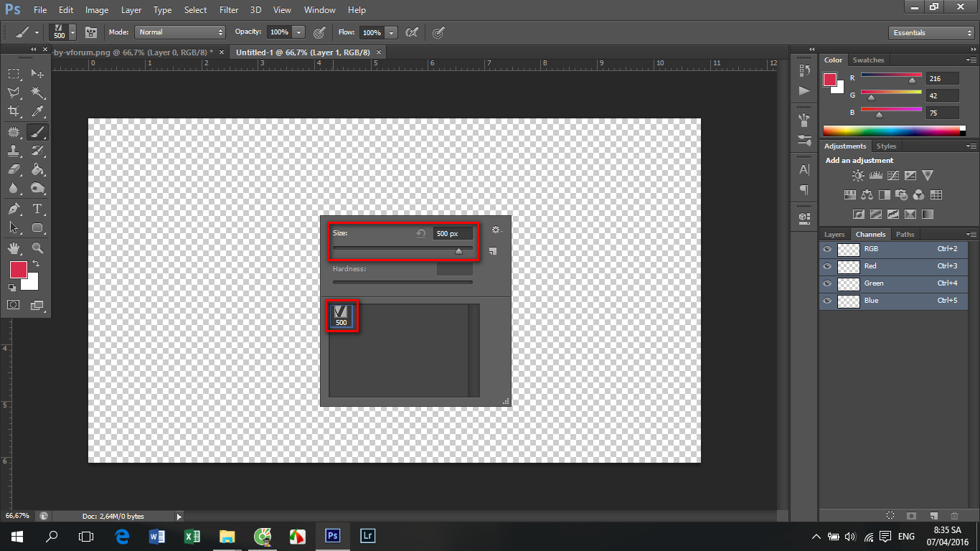980x551 pixels.
Task: Toggle pressure control for brush size
Action: tap(438, 32)
